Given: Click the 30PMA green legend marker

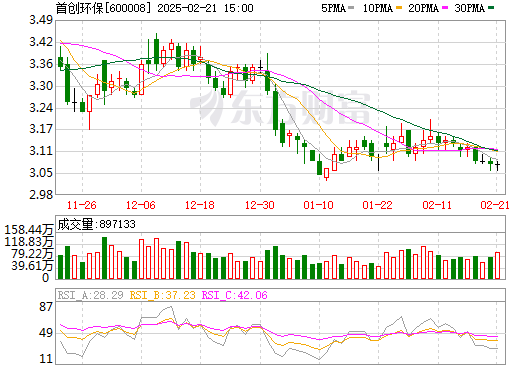Looking at the screenshot, I should point(491,8).
